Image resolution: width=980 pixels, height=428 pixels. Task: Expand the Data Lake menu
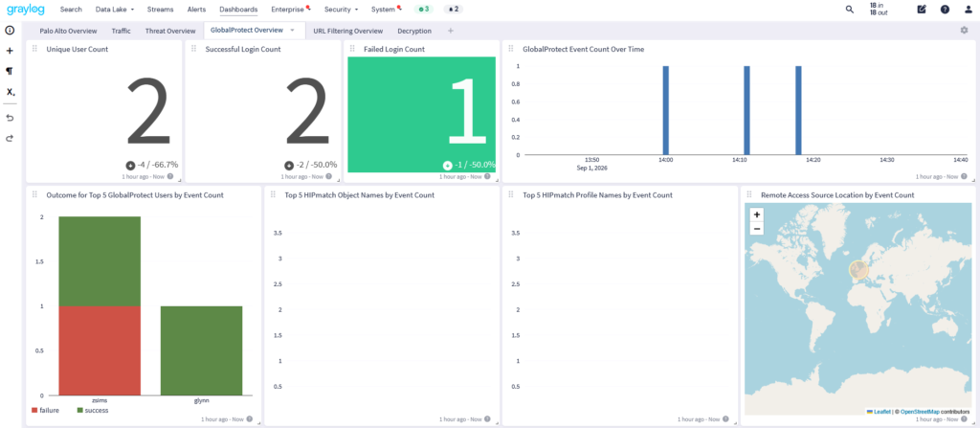click(x=115, y=10)
